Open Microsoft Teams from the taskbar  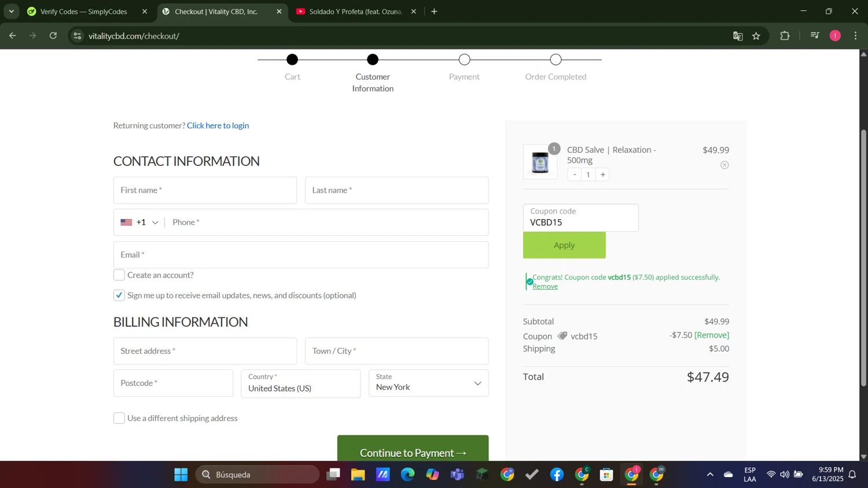[457, 475]
